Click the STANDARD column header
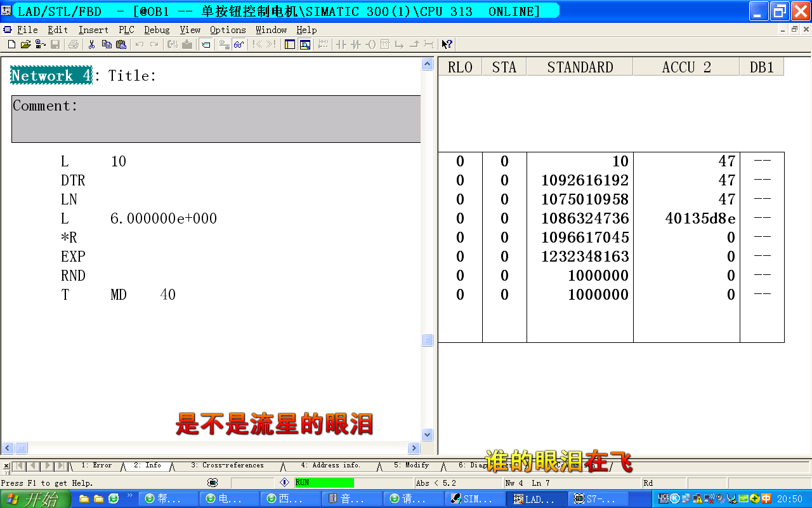The height and width of the screenshot is (508, 812). pyautogui.click(x=580, y=67)
